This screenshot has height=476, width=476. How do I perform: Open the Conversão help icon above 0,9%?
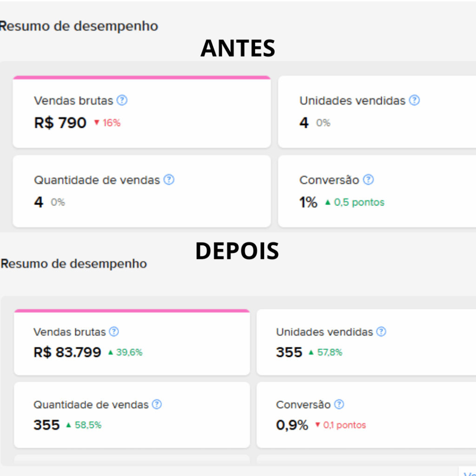(x=339, y=405)
